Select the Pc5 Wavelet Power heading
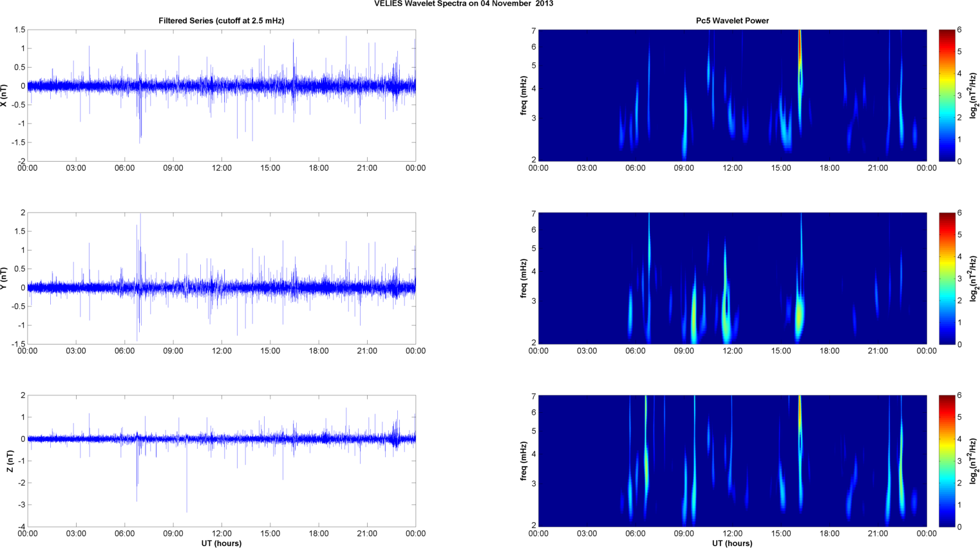This screenshot has width=980, height=548. [732, 21]
